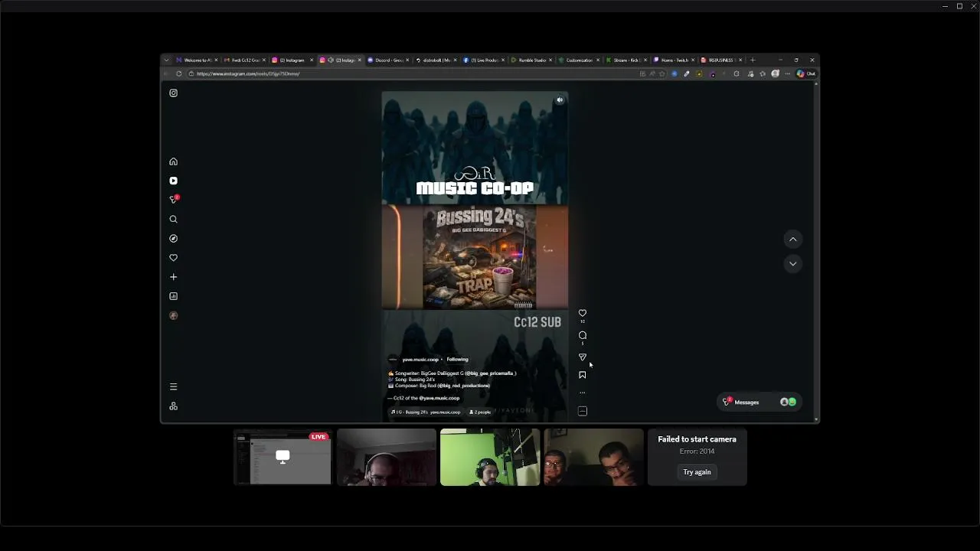This screenshot has width=980, height=551.
Task: Open the @big_gee_pricemafia_ mention link
Action: coord(491,373)
